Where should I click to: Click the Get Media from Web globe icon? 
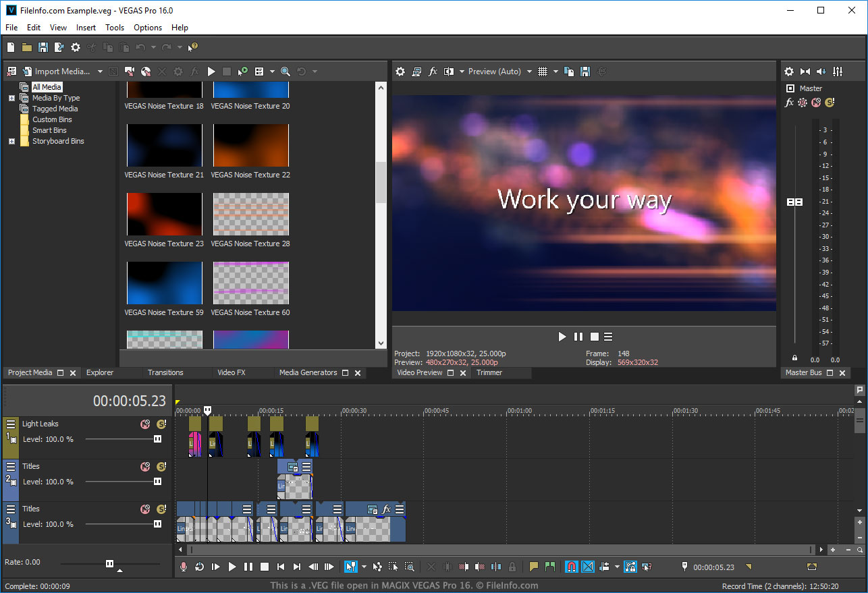click(146, 72)
